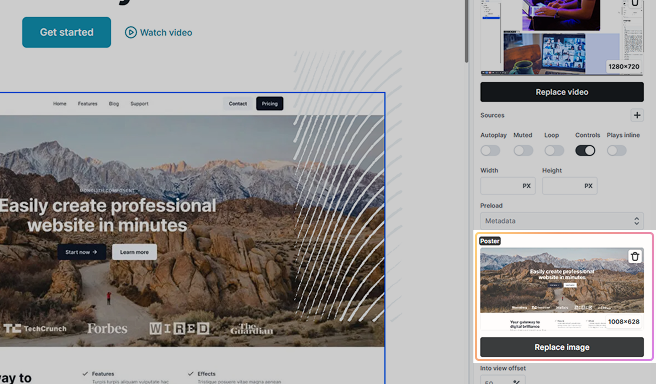The width and height of the screenshot is (656, 384).
Task: Click the Into view offset input
Action: [x=502, y=380]
